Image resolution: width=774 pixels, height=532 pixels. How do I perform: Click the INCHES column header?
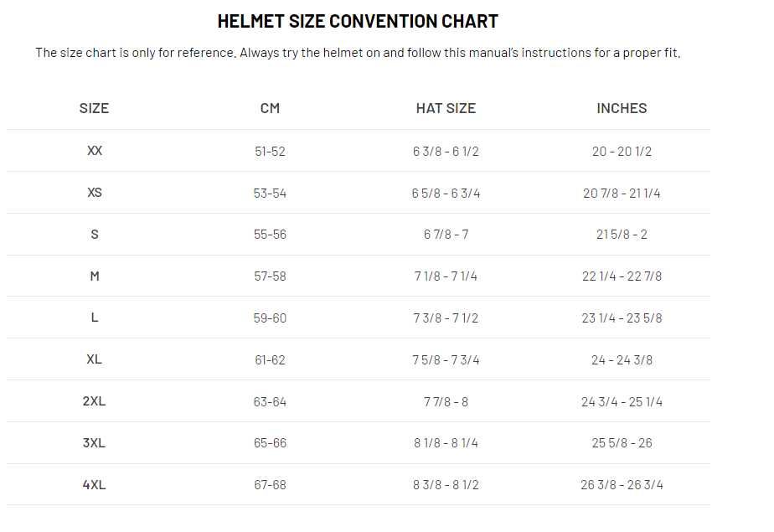622,108
